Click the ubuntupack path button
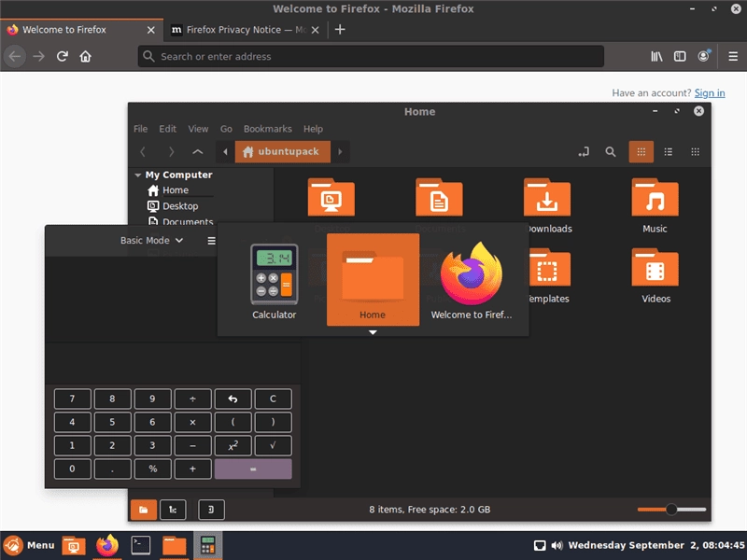The height and width of the screenshot is (560, 747). pyautogui.click(x=282, y=151)
